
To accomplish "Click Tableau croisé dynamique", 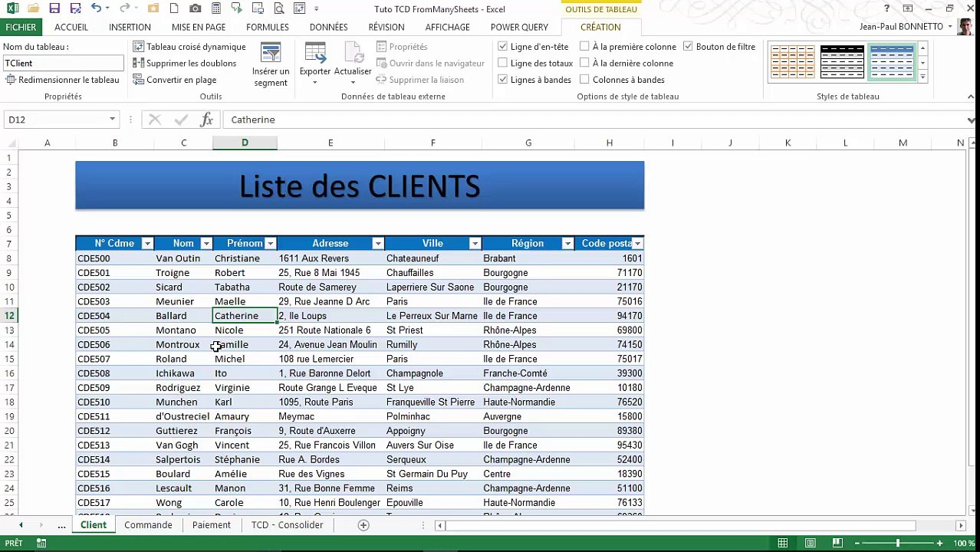I will pyautogui.click(x=189, y=47).
